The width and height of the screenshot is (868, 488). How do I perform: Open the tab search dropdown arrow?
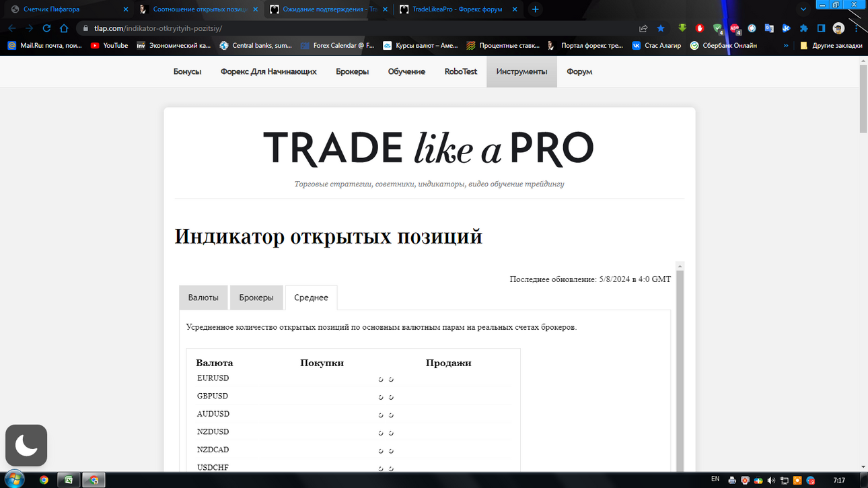click(803, 9)
